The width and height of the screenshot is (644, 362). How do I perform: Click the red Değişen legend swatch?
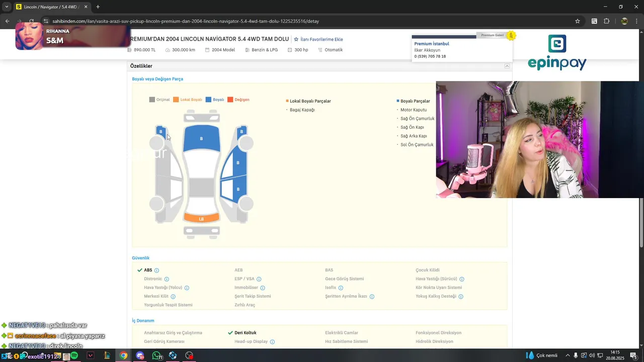coord(230,100)
